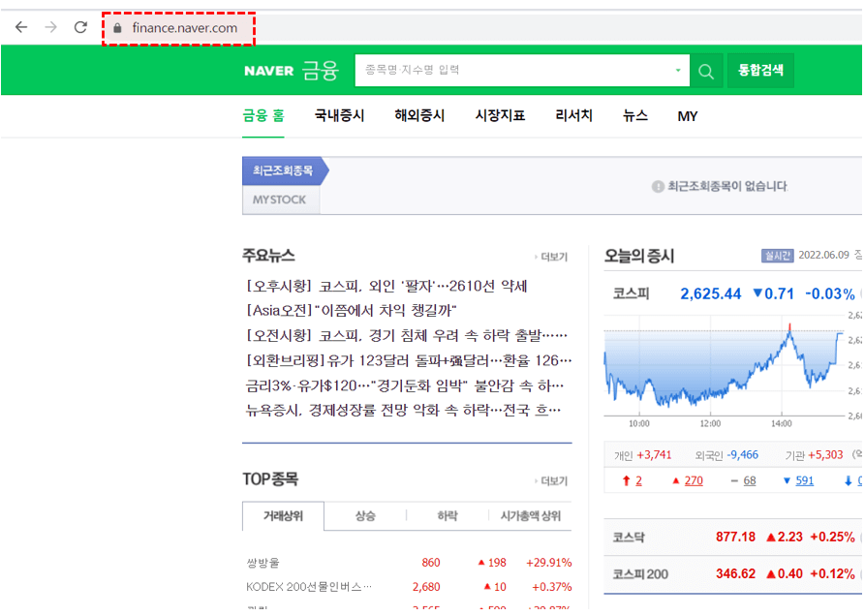
Task: Click the 금융 logo text
Action: pos(321,70)
